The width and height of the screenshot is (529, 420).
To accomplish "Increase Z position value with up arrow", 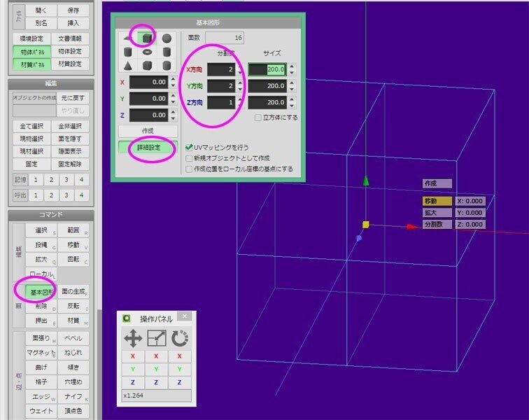I will 173,112.
